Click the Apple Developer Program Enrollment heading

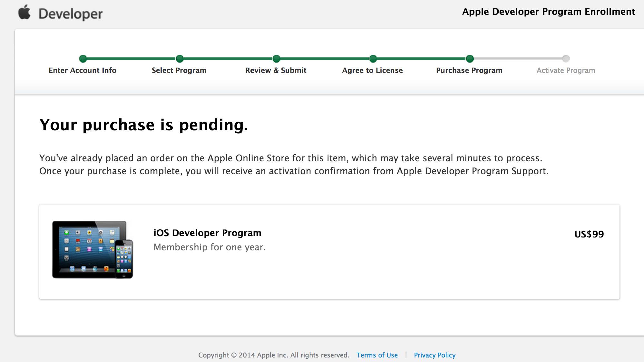coord(548,12)
